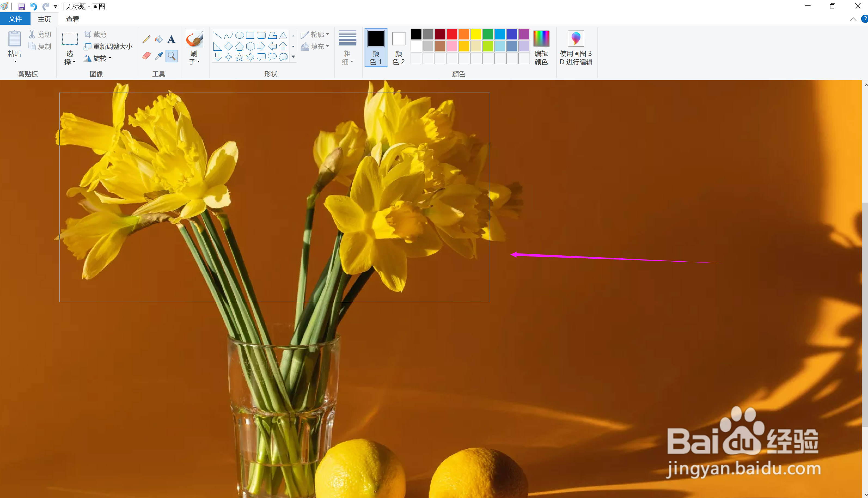Click the Save icon in quick access toolbar
868x498 pixels.
pos(21,7)
